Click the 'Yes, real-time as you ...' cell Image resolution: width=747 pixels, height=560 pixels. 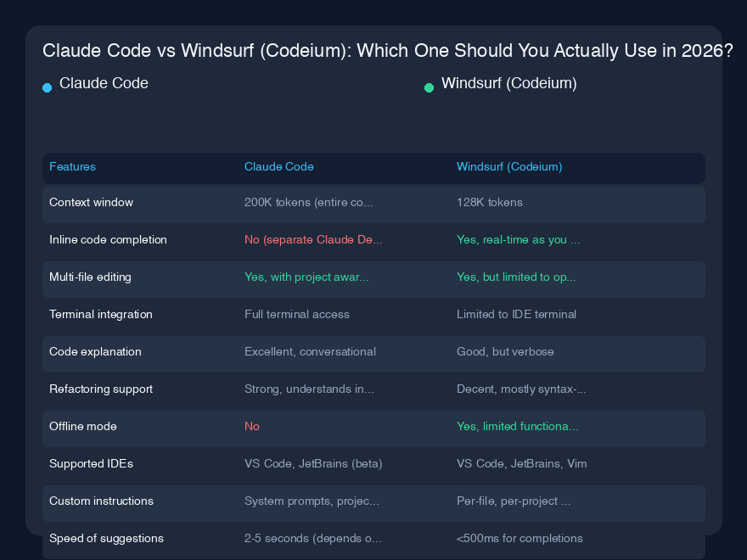tap(519, 239)
